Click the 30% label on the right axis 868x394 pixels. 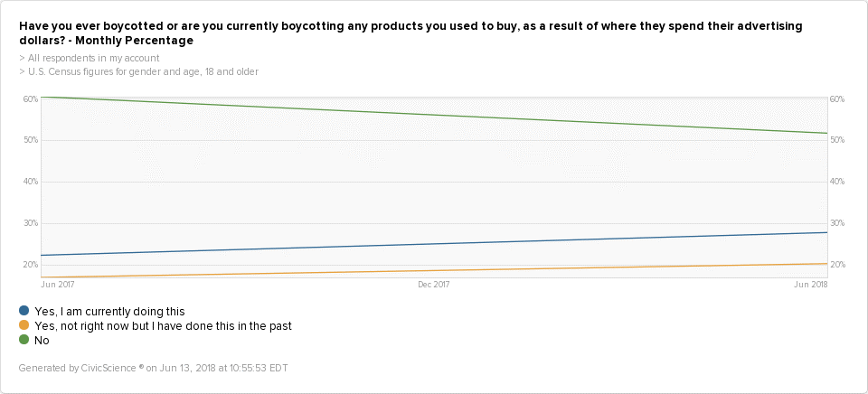pyautogui.click(x=836, y=223)
